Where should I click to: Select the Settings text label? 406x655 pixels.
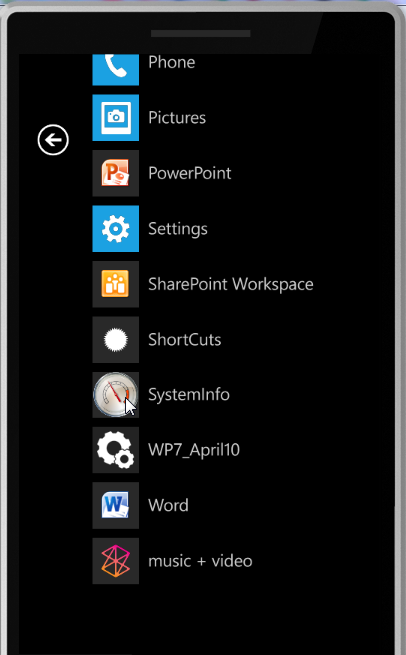click(178, 229)
